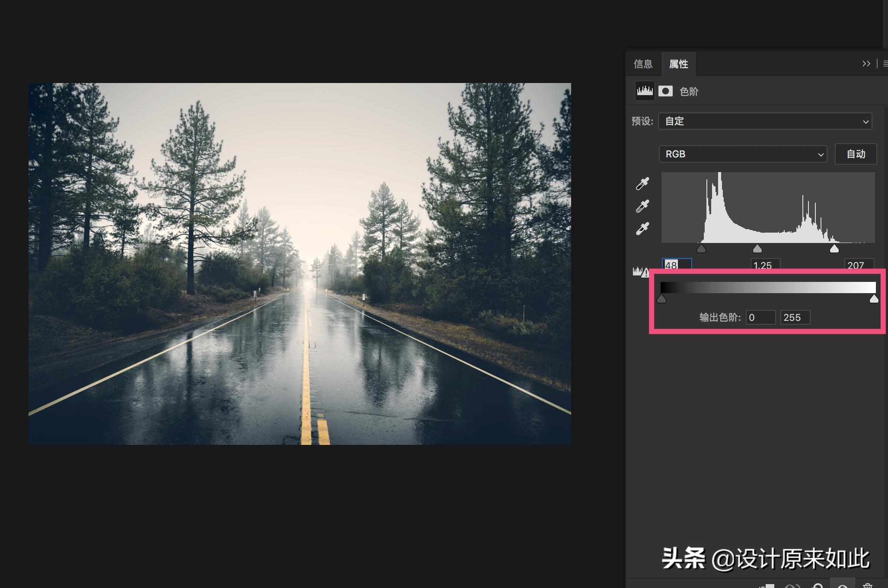Pick the gray point eyedropper
Viewport: 888px width, 588px height.
[x=642, y=206]
